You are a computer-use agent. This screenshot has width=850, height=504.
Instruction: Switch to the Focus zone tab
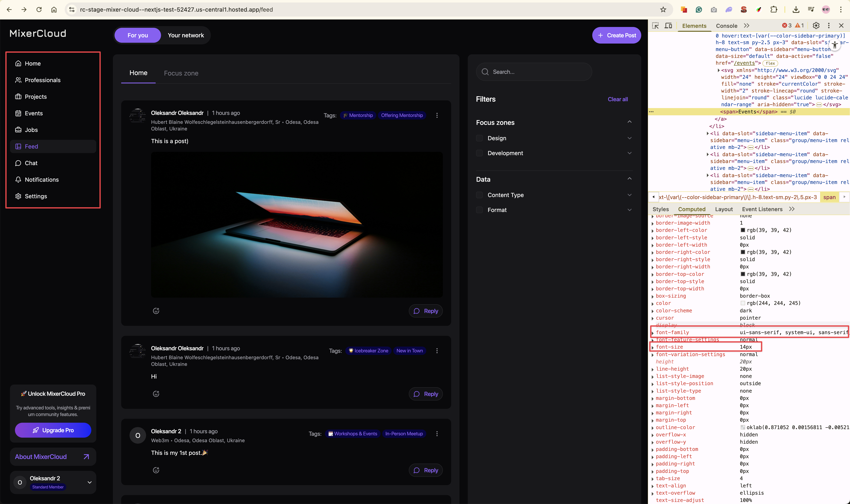pyautogui.click(x=181, y=73)
